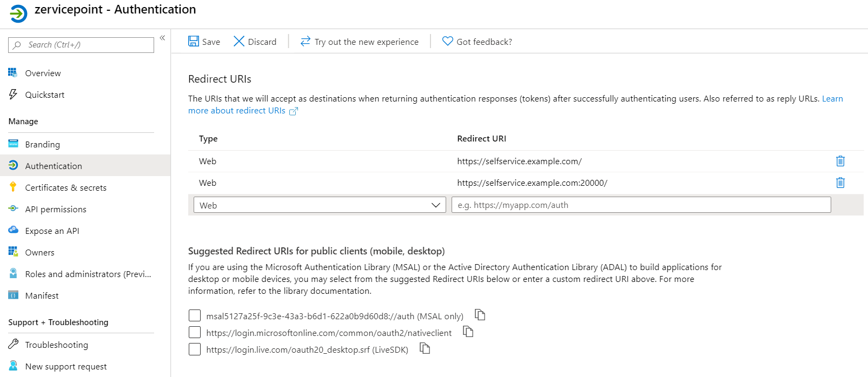Image resolution: width=868 pixels, height=377 pixels.
Task: Go to API permissions
Action: [56, 209]
